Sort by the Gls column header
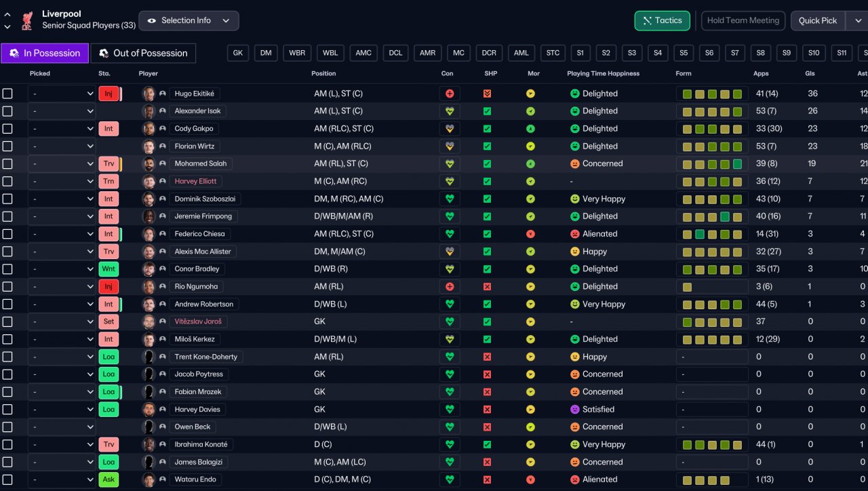 click(810, 73)
